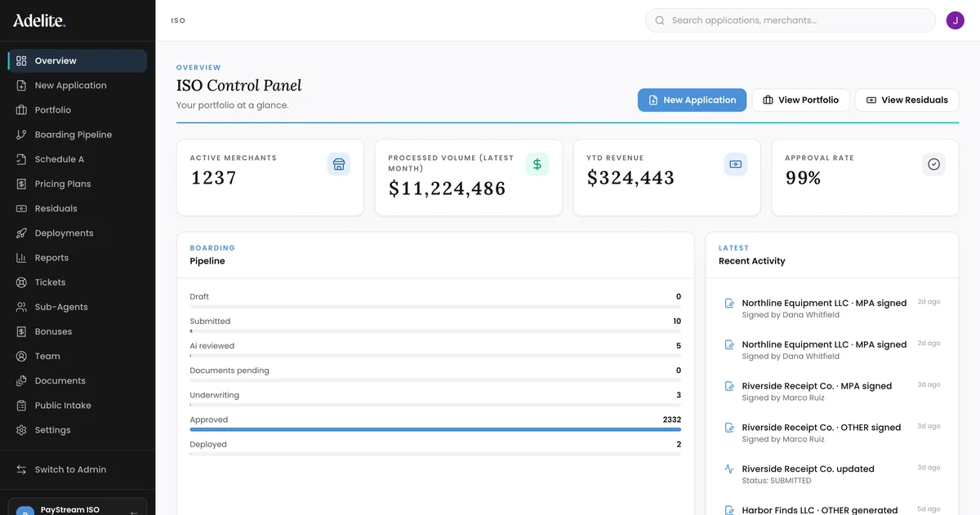The height and width of the screenshot is (515, 980).
Task: Navigate to Reports in the sidebar
Action: [x=78, y=257]
